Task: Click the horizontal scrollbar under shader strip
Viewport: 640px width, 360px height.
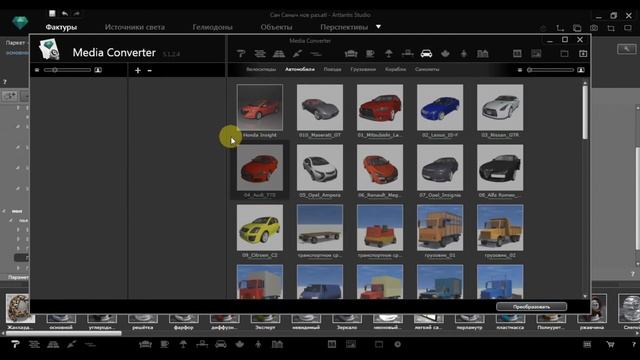Action: 63,333
